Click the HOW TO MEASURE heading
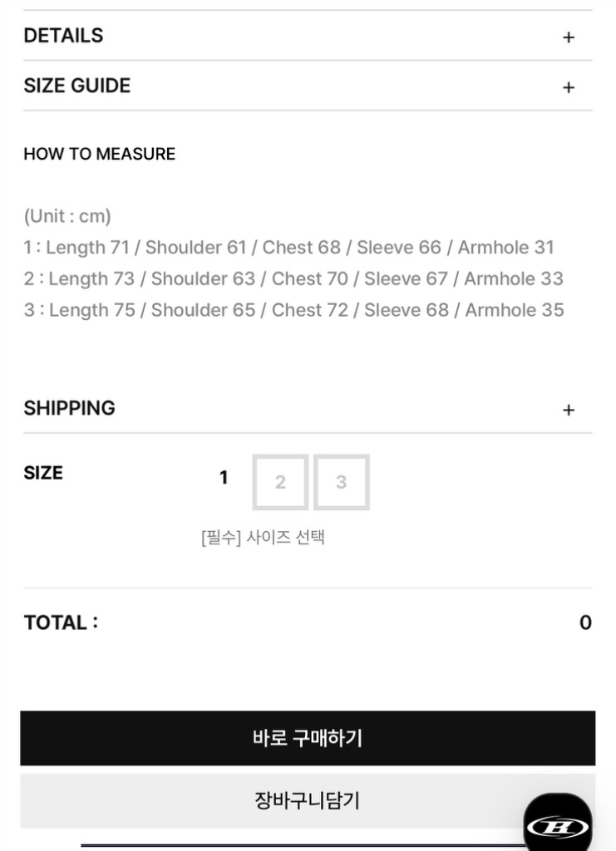Viewport: 616px width, 851px height. [x=100, y=154]
